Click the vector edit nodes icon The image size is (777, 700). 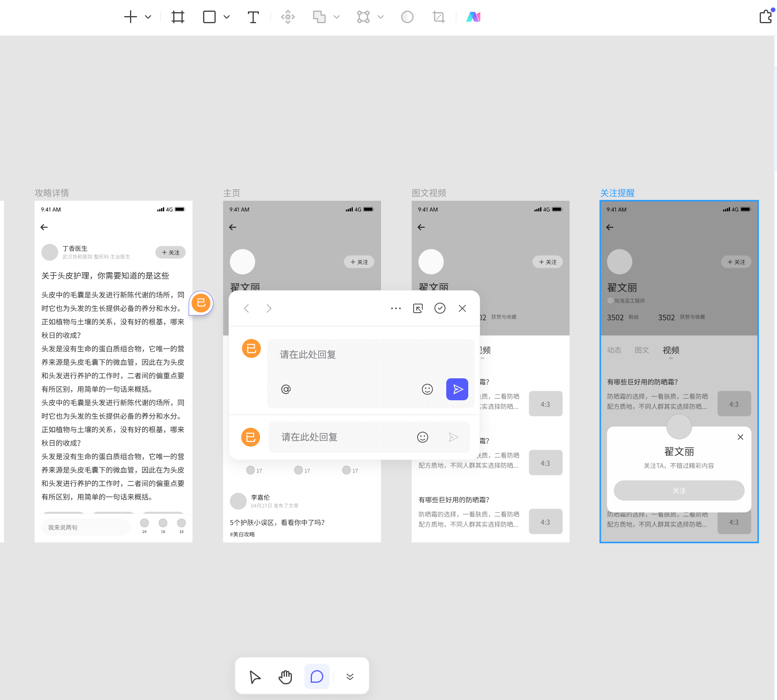point(363,17)
